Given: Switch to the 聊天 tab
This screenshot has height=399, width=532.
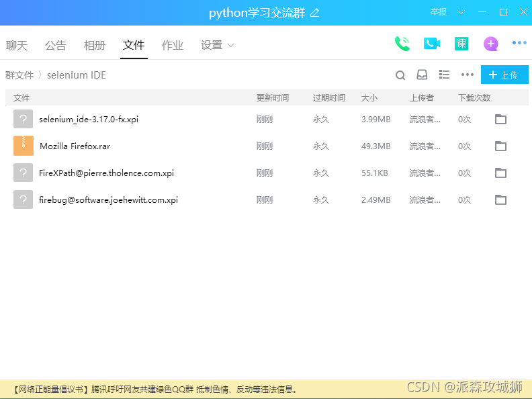Looking at the screenshot, I should click(17, 46).
